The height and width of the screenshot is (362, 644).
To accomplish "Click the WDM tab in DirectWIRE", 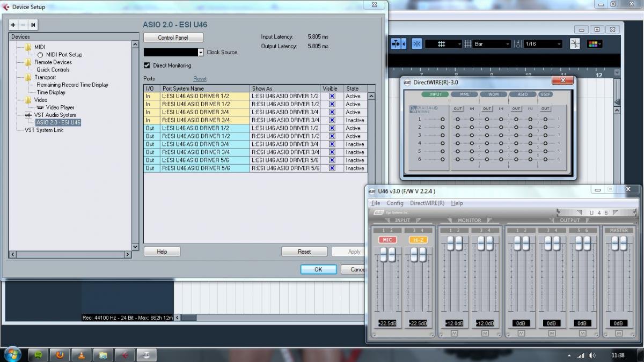I will point(493,94).
